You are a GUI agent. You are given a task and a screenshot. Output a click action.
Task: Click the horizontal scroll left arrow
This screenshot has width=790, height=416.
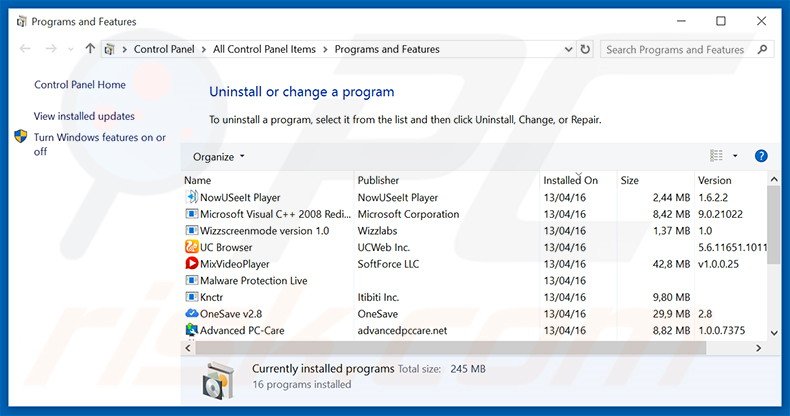tap(188, 348)
